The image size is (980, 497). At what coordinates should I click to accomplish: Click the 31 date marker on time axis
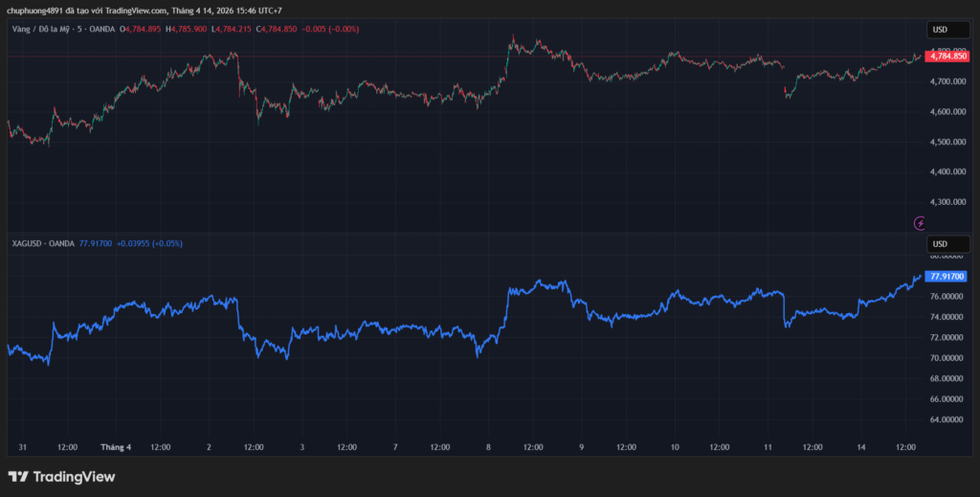click(22, 446)
